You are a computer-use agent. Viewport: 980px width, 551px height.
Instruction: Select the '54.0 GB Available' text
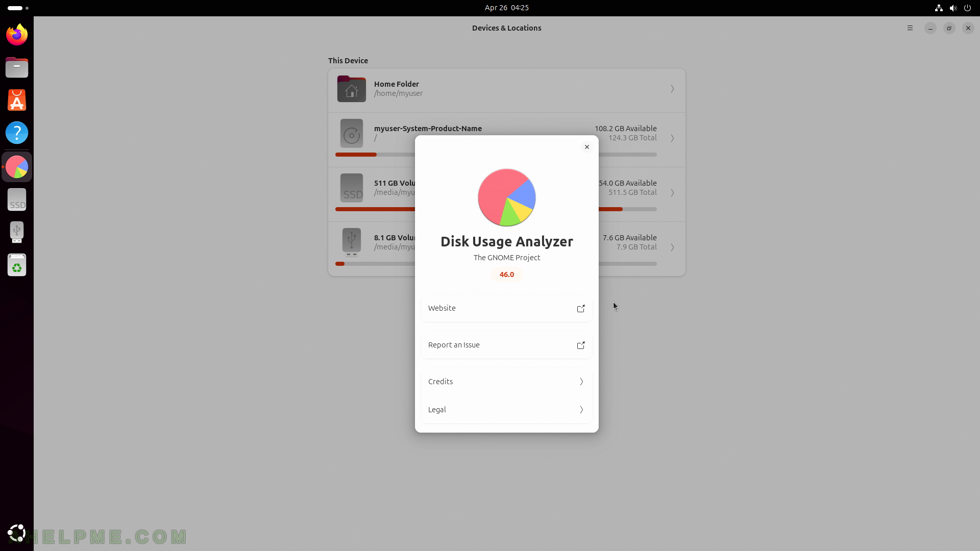click(x=628, y=183)
